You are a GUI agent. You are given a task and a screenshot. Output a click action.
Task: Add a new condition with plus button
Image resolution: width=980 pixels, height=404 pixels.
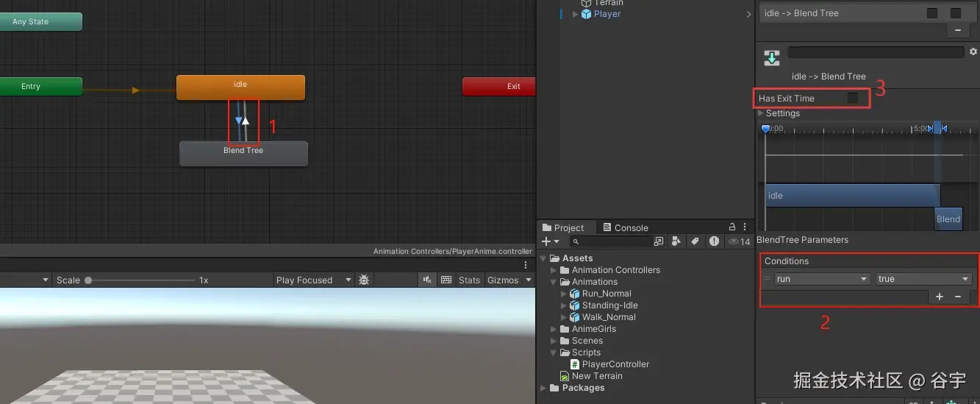(x=940, y=297)
